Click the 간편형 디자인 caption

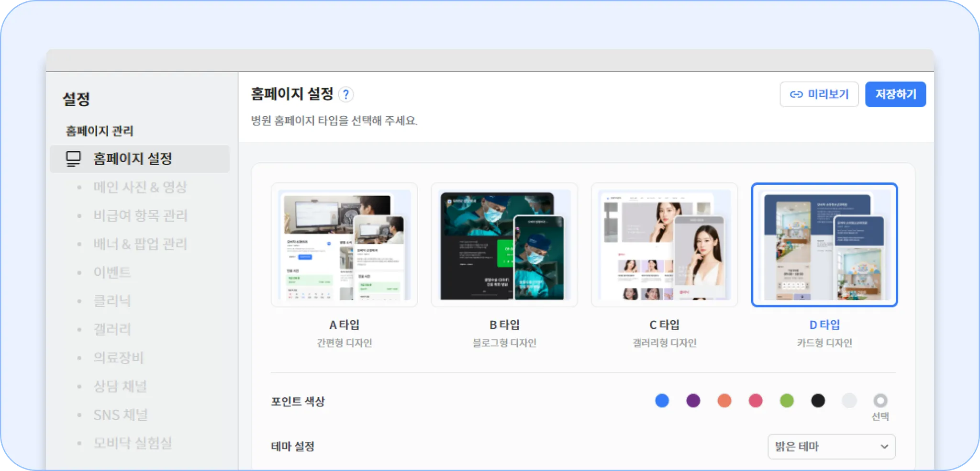coord(345,343)
